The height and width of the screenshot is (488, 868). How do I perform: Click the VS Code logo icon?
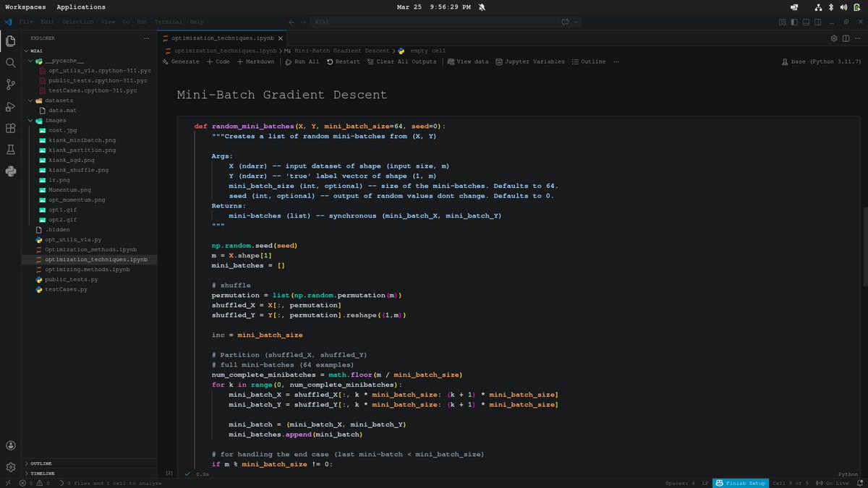click(x=8, y=22)
